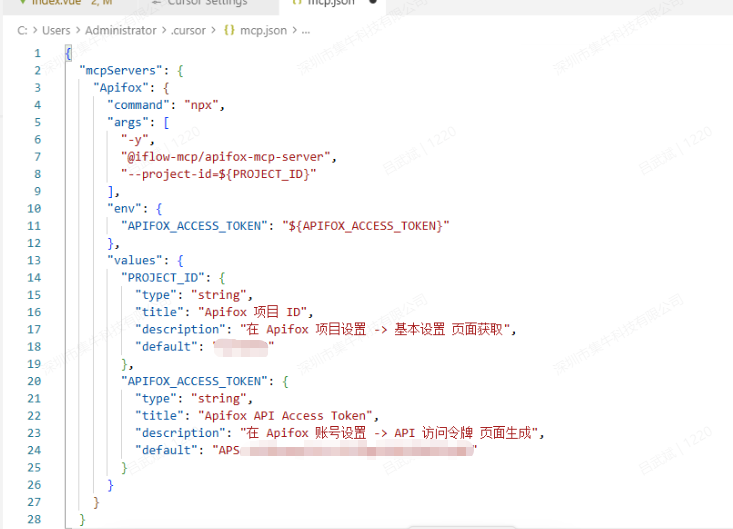The image size is (733, 529).
Task: Select the "npx" string value
Action: 201,105
